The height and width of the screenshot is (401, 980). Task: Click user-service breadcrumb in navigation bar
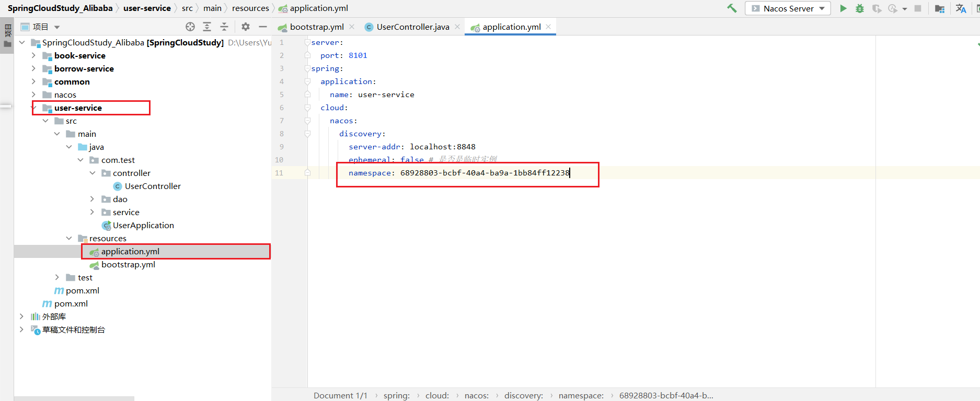coord(147,8)
